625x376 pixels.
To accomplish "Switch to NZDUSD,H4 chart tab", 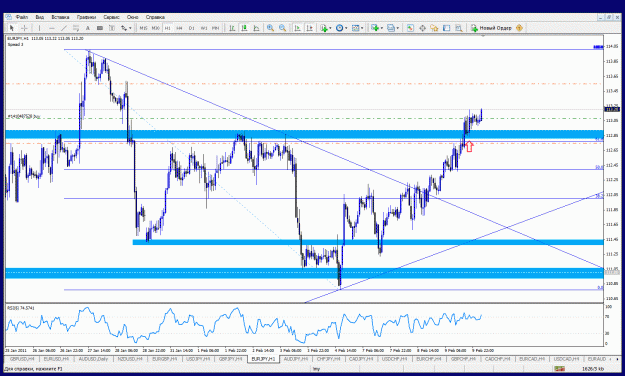I will [130, 359].
